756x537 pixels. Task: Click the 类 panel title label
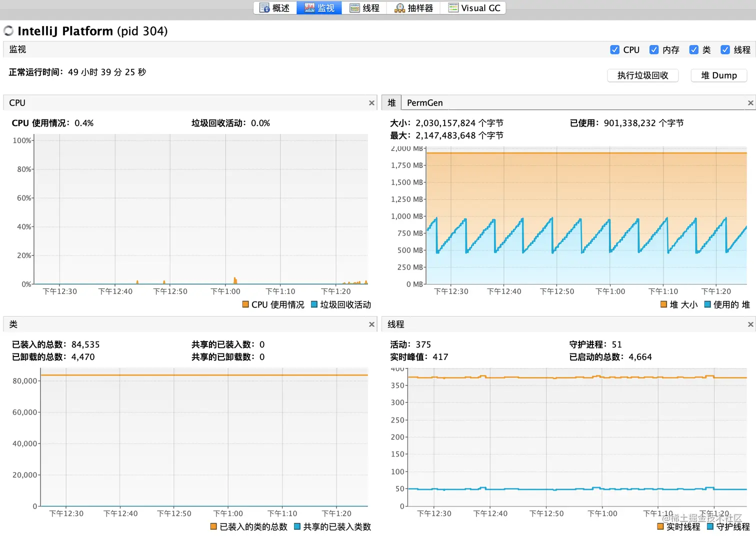point(13,324)
